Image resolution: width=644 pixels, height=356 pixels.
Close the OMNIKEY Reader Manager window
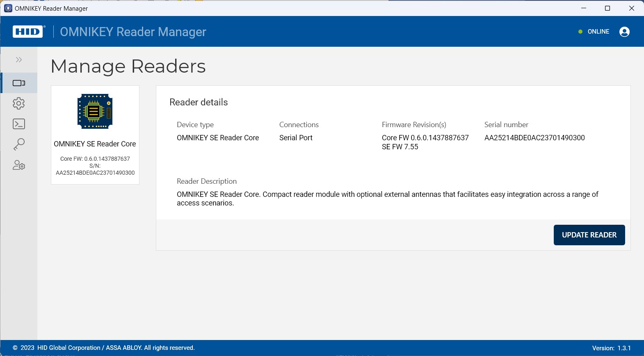click(632, 8)
